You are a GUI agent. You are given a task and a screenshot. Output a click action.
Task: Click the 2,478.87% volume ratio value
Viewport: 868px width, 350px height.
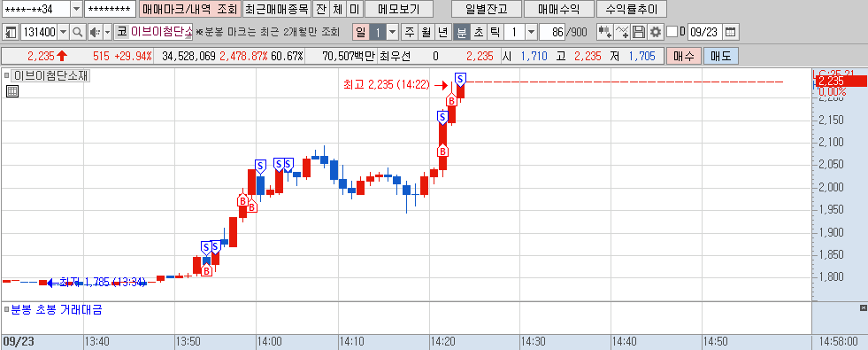(x=243, y=56)
